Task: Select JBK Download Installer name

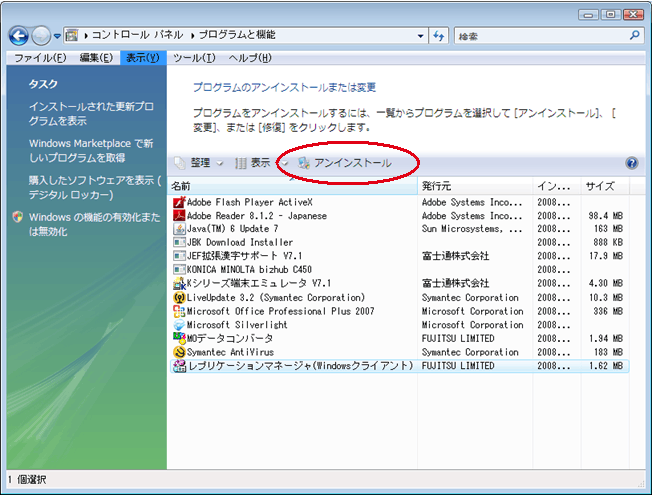Action: pos(240,242)
